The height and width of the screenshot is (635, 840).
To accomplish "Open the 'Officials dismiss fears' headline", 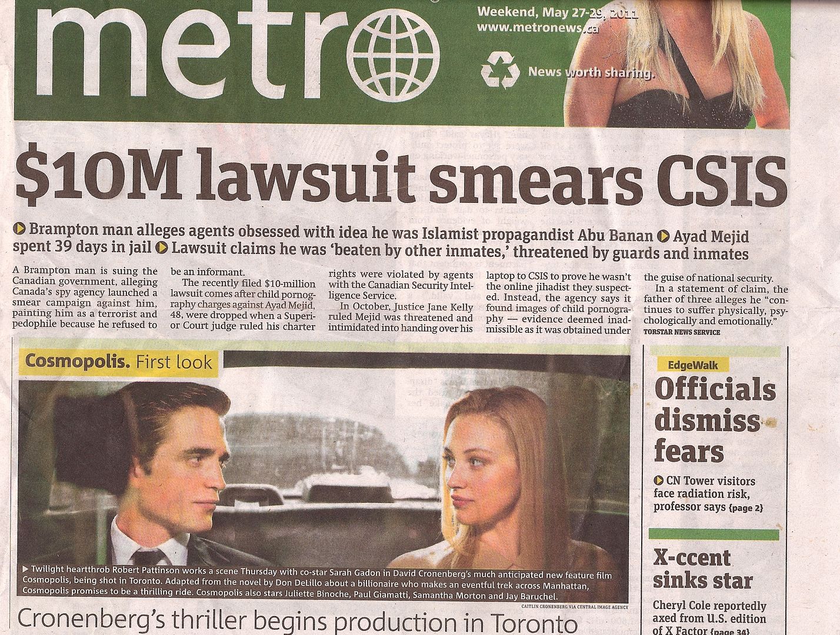I will click(x=715, y=421).
